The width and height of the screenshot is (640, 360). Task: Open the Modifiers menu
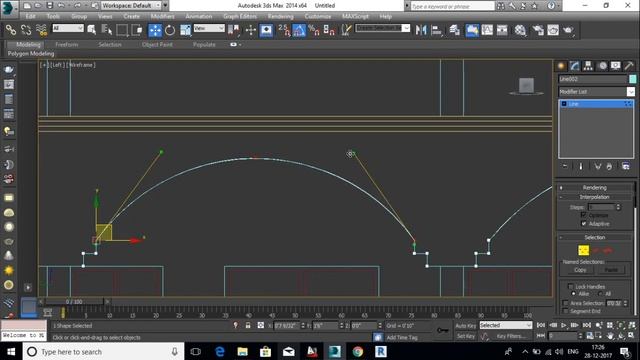162,16
